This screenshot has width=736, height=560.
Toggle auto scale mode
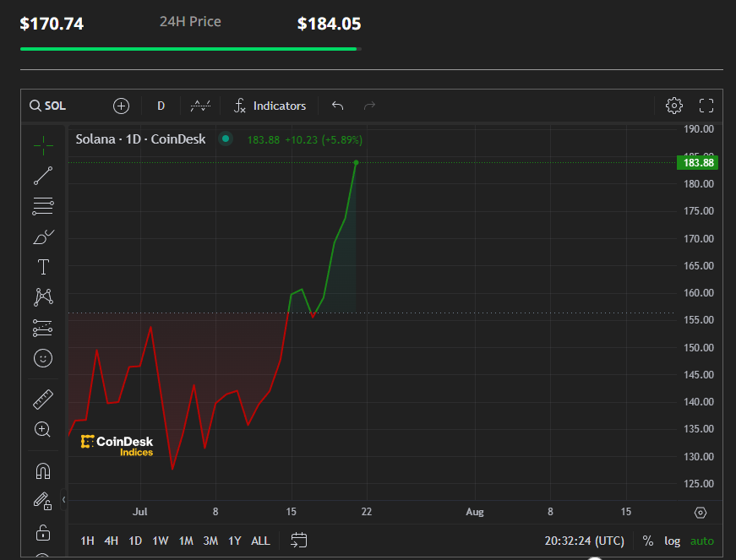click(x=701, y=541)
